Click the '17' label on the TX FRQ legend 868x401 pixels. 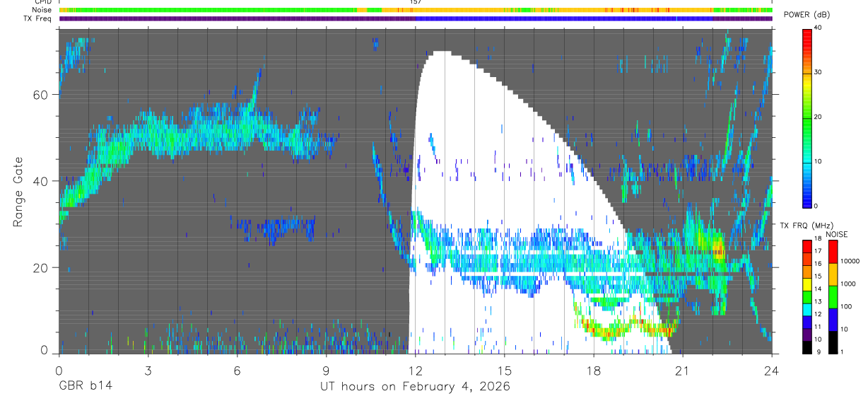[819, 251]
